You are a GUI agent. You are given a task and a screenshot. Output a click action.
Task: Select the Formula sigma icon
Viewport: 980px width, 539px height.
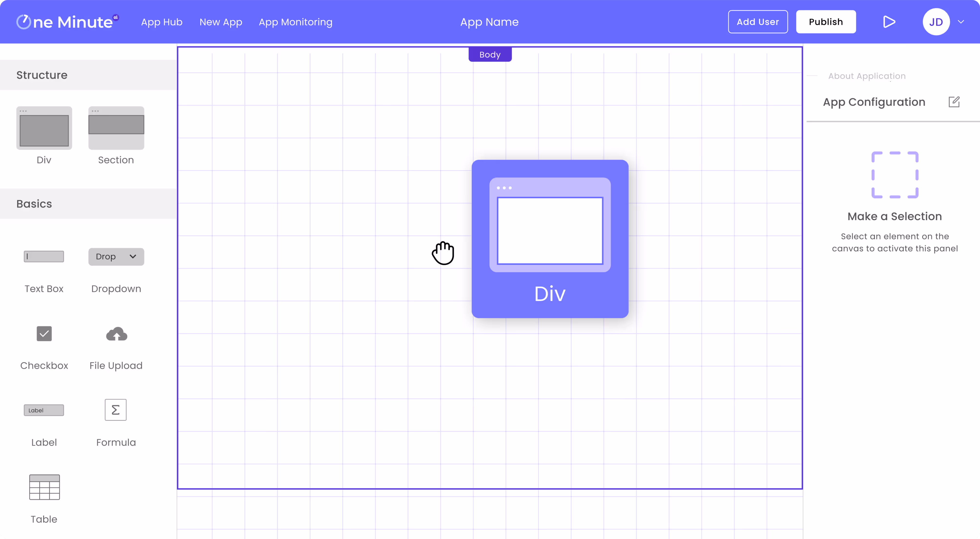(x=116, y=410)
